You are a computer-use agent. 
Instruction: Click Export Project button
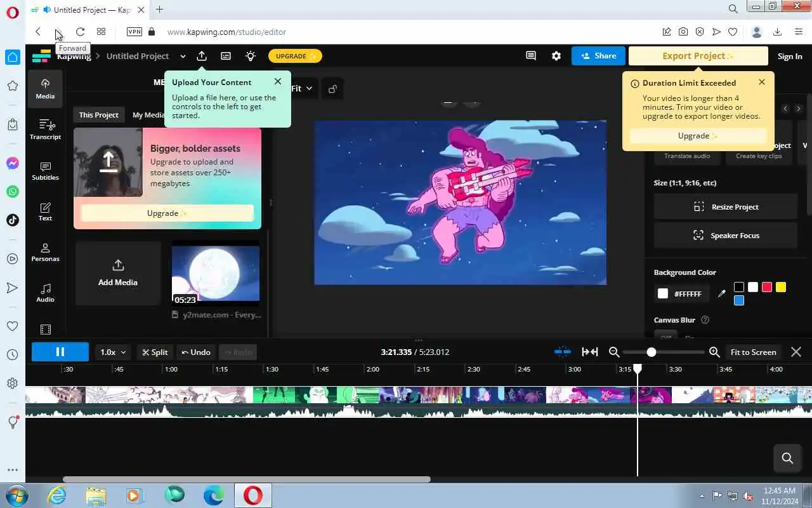[x=698, y=56]
